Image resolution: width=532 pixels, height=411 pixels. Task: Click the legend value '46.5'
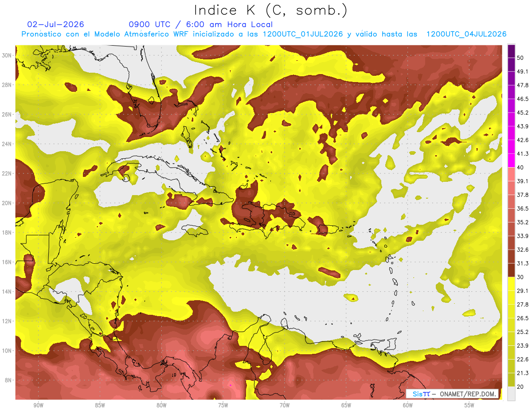click(x=523, y=99)
